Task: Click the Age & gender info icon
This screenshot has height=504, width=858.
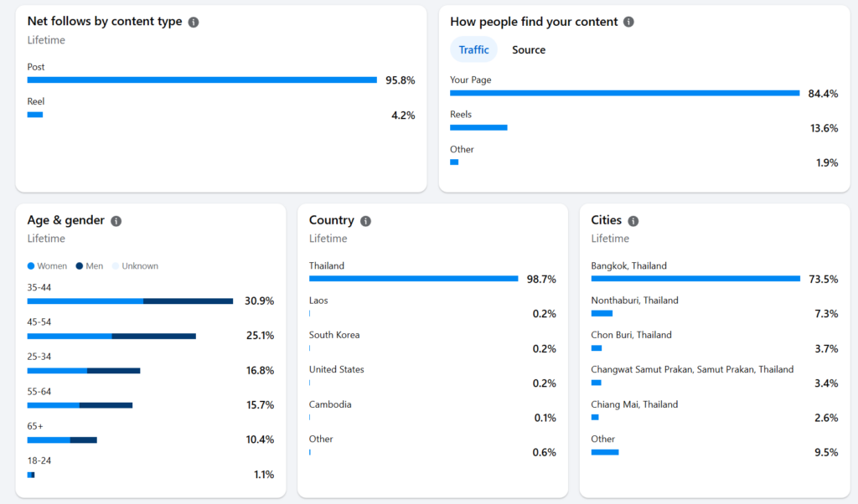Action: point(116,221)
